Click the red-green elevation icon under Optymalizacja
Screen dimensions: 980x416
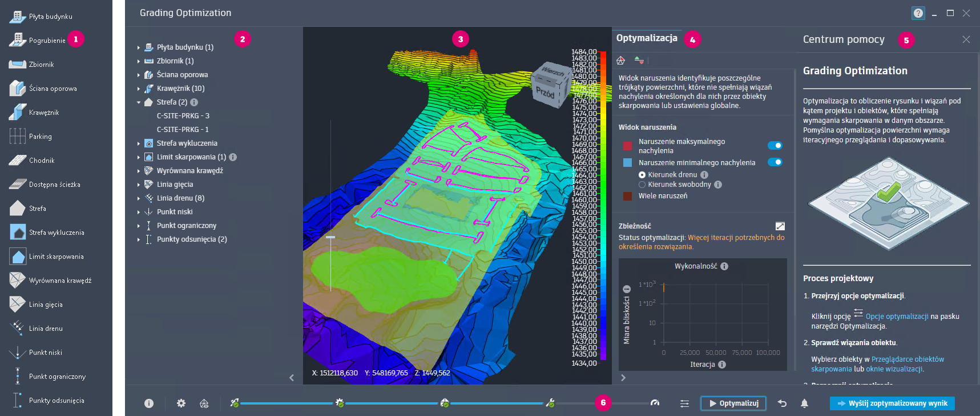pos(639,60)
